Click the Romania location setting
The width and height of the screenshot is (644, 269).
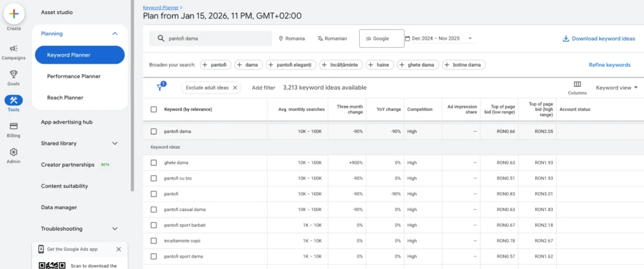pos(292,38)
